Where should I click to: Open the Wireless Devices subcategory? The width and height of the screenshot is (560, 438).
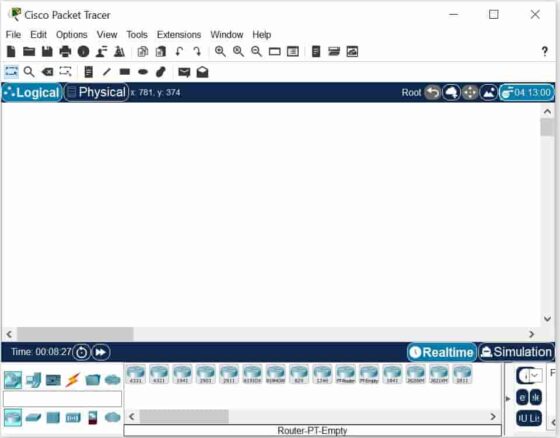point(73,417)
